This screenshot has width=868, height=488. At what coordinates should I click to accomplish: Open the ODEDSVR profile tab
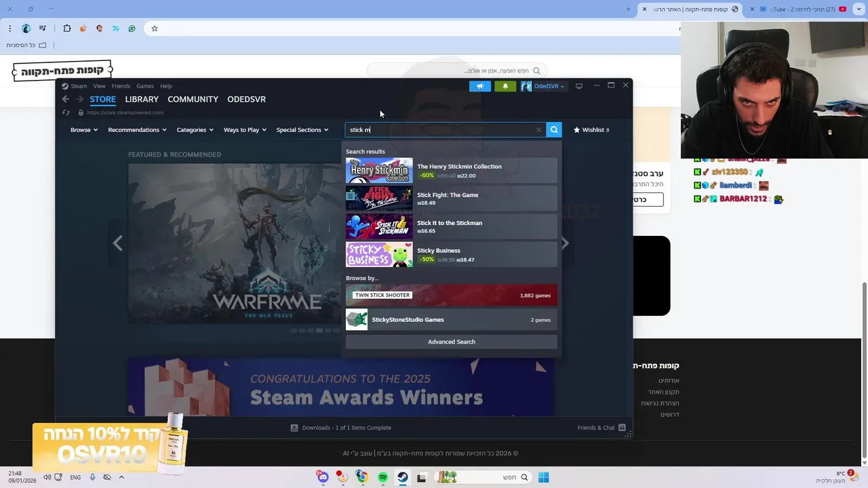tap(246, 99)
